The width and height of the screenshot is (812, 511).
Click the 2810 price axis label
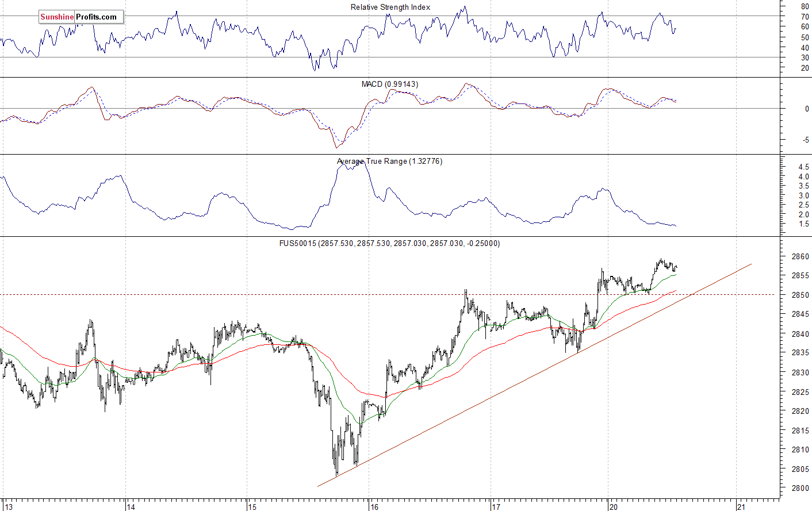800,449
